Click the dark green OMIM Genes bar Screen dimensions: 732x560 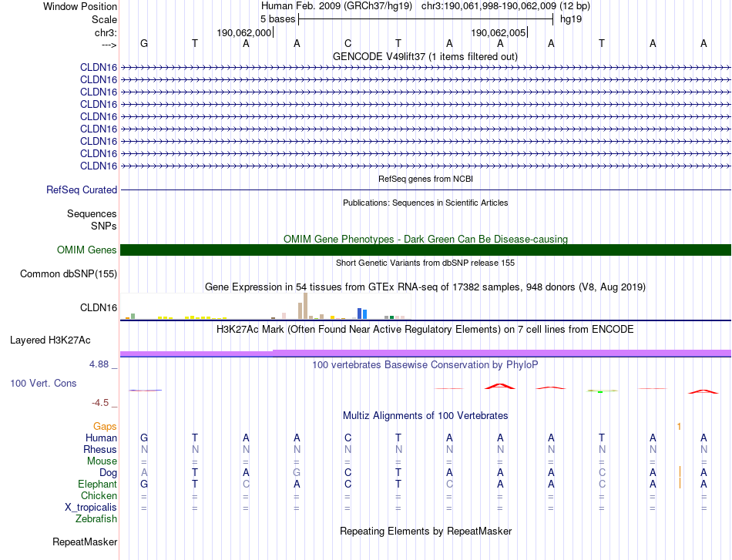point(425,250)
